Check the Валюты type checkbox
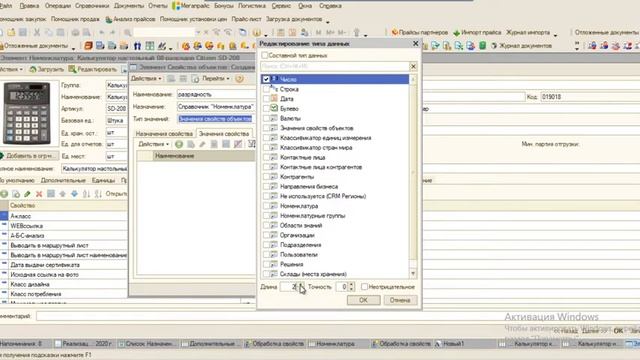Screen dimensions: 640x360 (266, 118)
